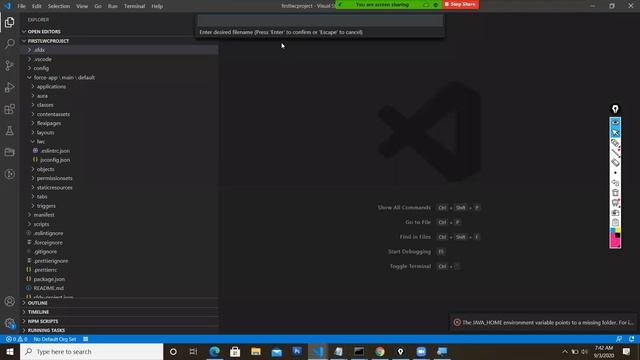Viewport: 640px width, 360px height.
Task: Expand the layouts folder
Action: (120, 133)
